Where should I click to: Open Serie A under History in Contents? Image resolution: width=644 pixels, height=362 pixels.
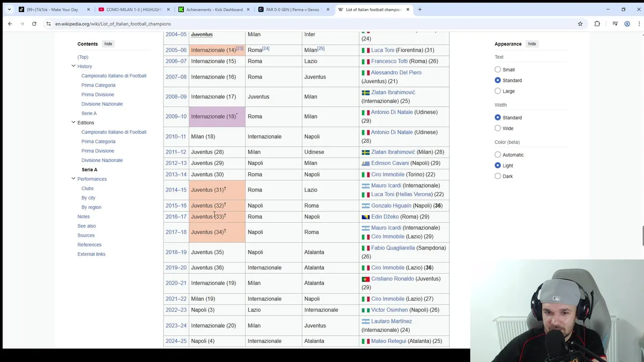click(x=89, y=113)
